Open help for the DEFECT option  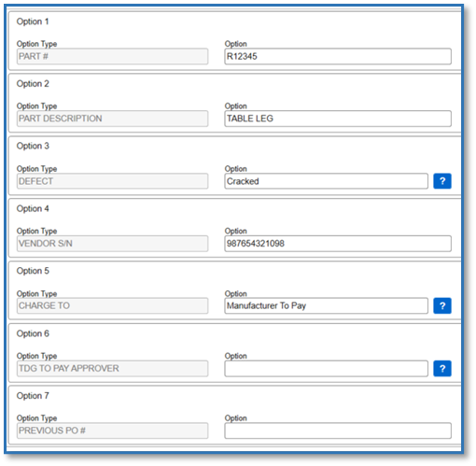click(442, 181)
